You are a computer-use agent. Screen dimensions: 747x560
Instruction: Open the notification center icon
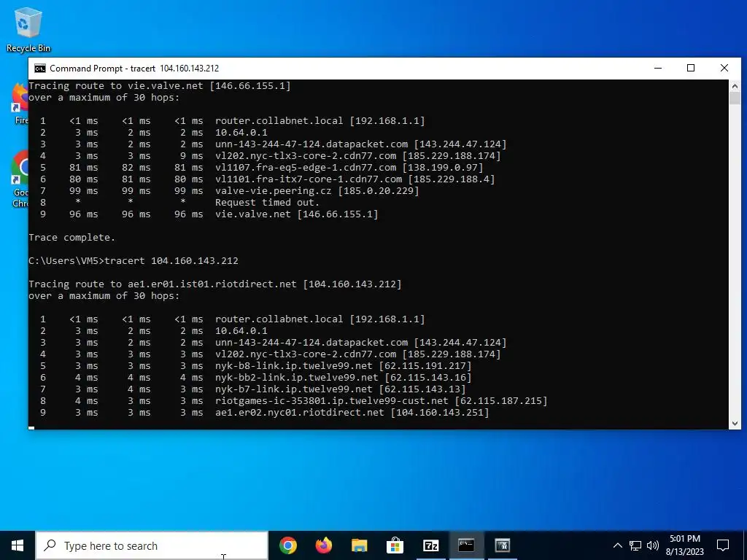[723, 545]
